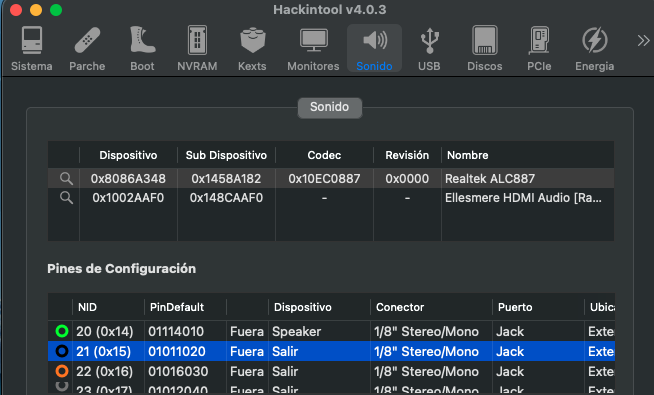Click Salir device cell in row 22 (0x16)
Image resolution: width=654 pixels, height=395 pixels.
click(285, 371)
